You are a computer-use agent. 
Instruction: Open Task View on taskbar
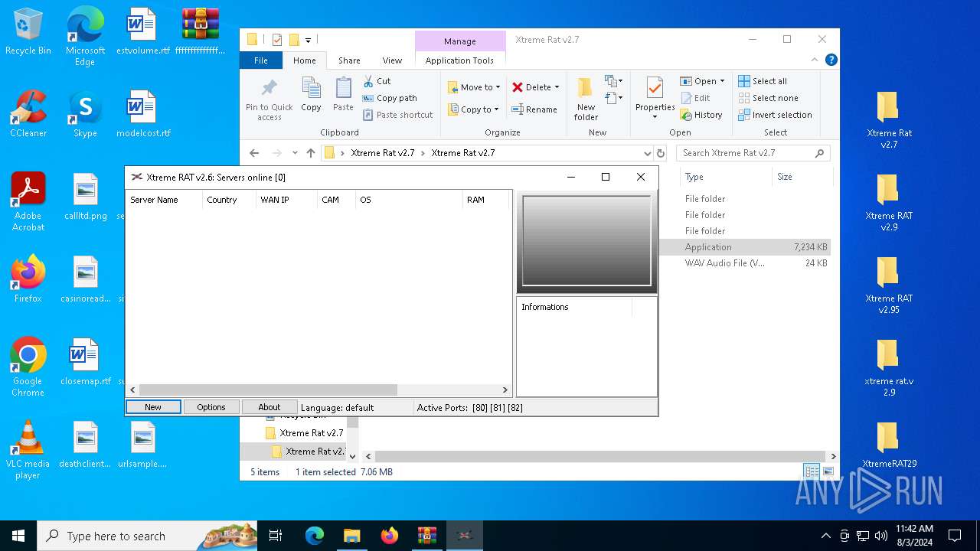point(276,536)
